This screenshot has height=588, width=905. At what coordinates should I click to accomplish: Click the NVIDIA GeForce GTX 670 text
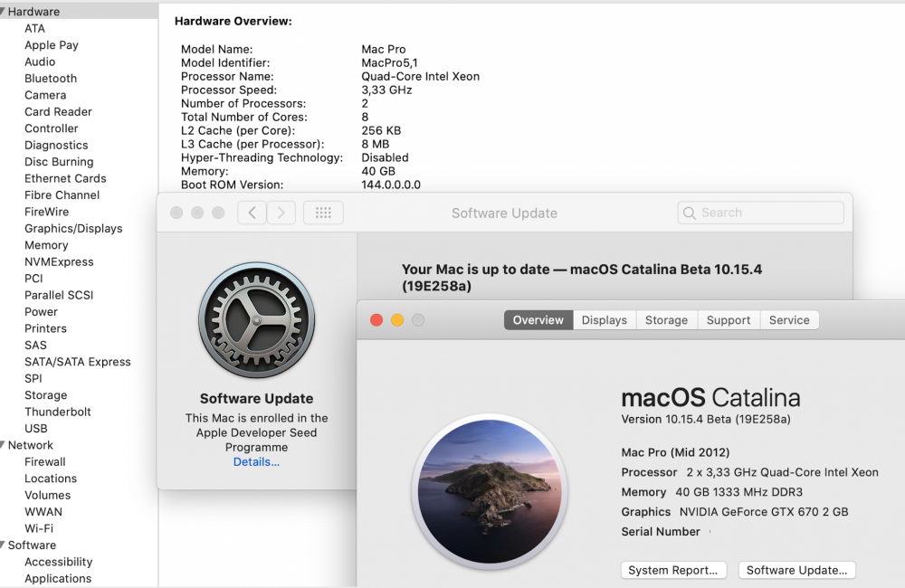(x=764, y=512)
